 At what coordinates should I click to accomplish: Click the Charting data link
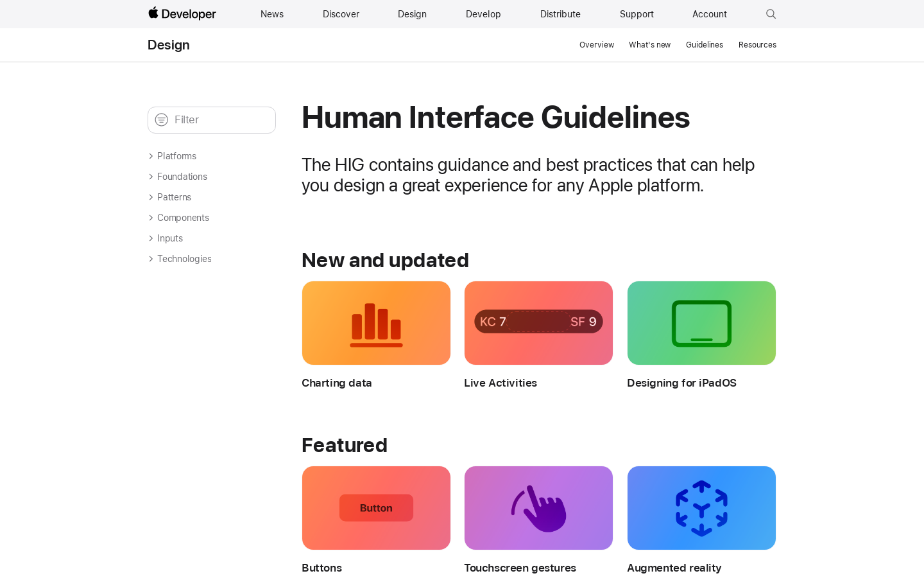(x=336, y=383)
